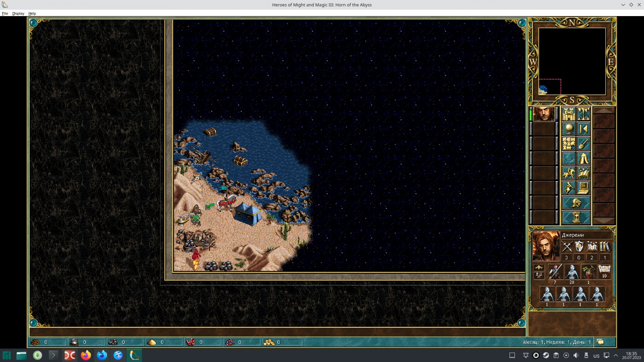
Task: End turn with the hourglass button
Action: click(x=576, y=218)
